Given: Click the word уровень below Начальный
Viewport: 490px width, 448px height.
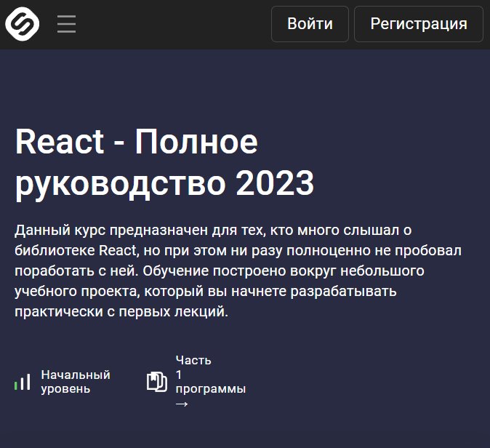Looking at the screenshot, I should click(x=65, y=389).
